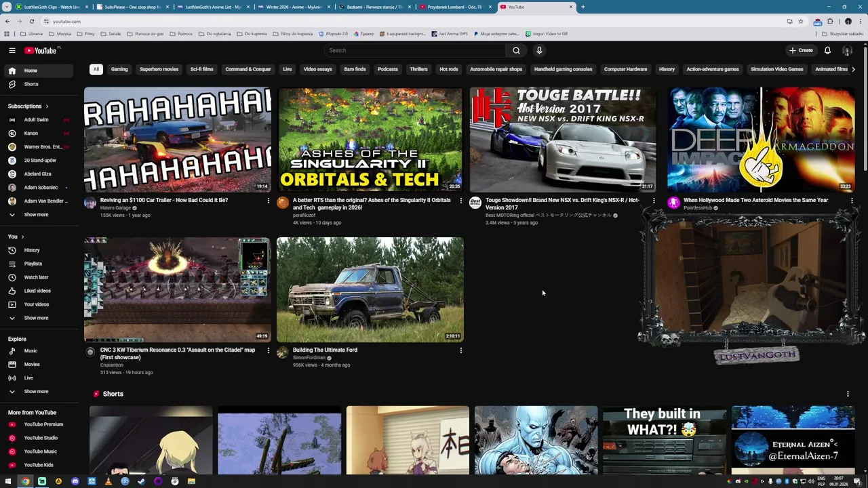
Task: Open PointlessHub channel link
Action: (698, 208)
